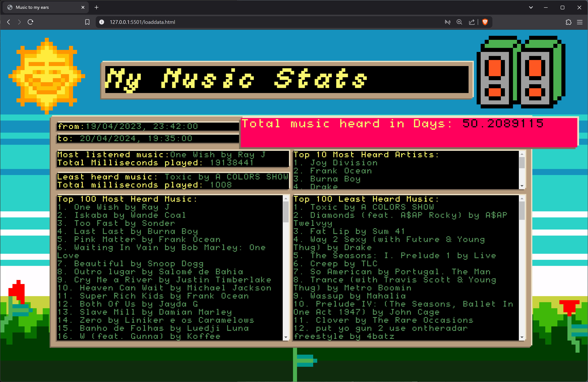Image resolution: width=588 pixels, height=382 pixels.
Task: Select Last Last by Burna Boy entry
Action: click(x=128, y=232)
